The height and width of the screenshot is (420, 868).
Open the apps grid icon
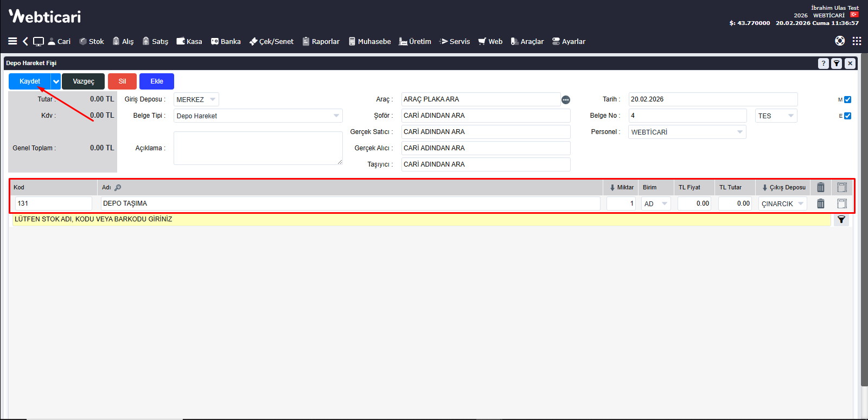coord(857,41)
